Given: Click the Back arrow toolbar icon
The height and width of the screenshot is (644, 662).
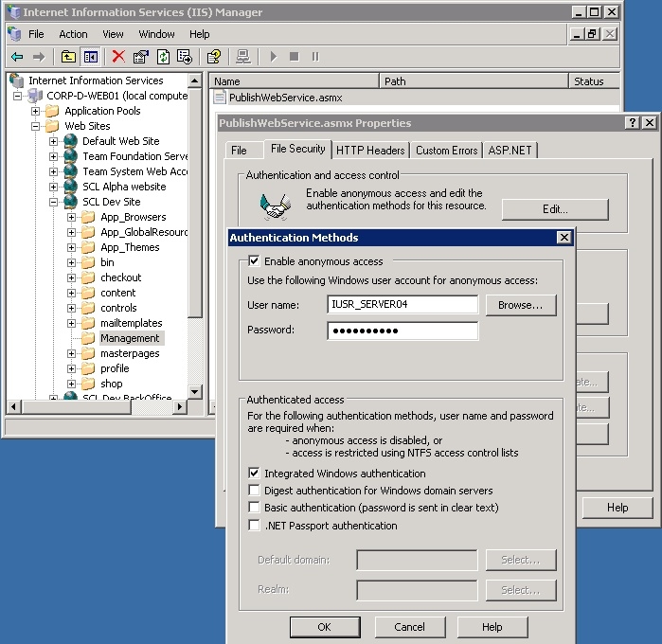Looking at the screenshot, I should 17,57.
